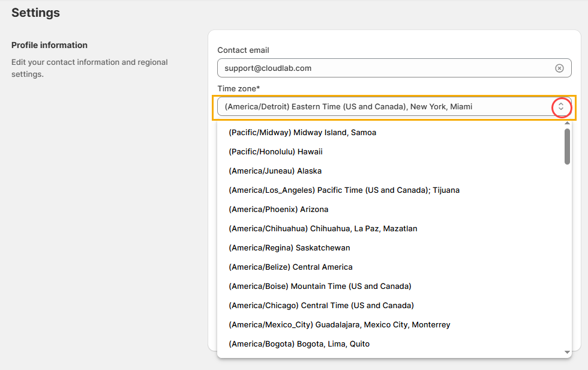Click the selected Eastern Time zone text
Screen dimensions: 588x370
348,107
